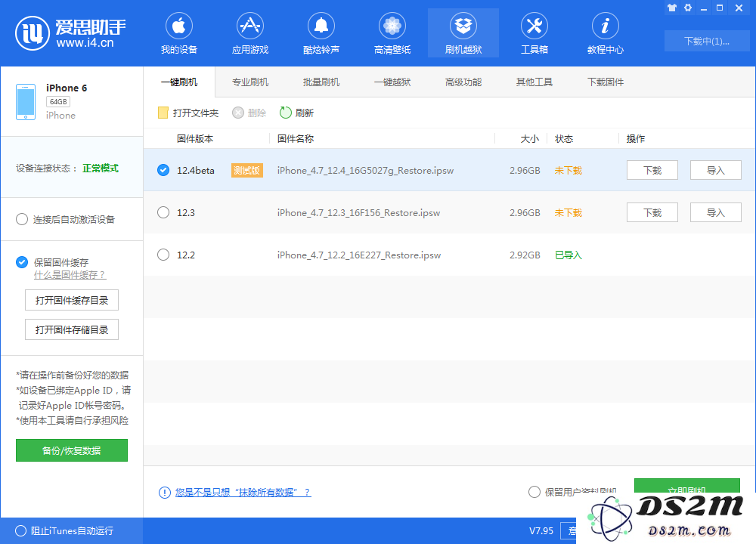Click 导入 button for 12.4beta firmware

715,170
